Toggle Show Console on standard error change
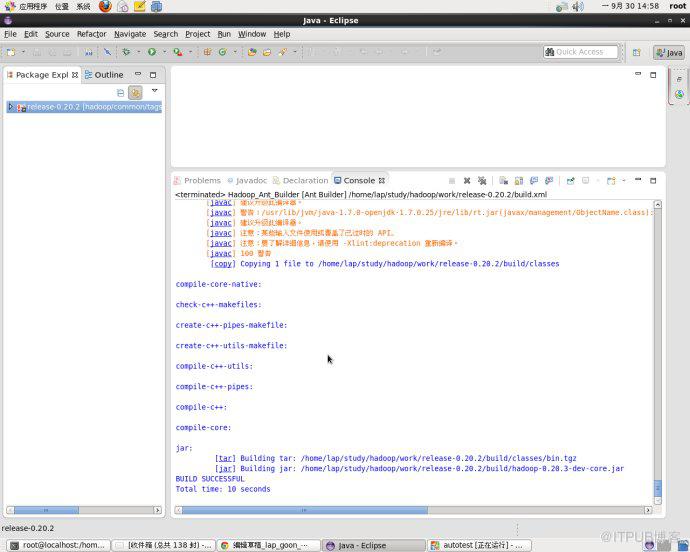Viewport: 690px width, 552px height. point(549,180)
